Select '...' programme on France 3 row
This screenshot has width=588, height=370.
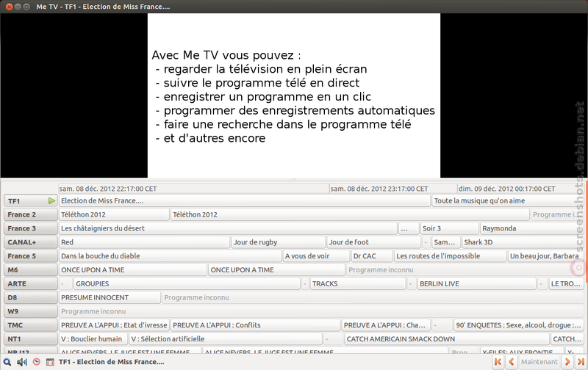coord(409,228)
